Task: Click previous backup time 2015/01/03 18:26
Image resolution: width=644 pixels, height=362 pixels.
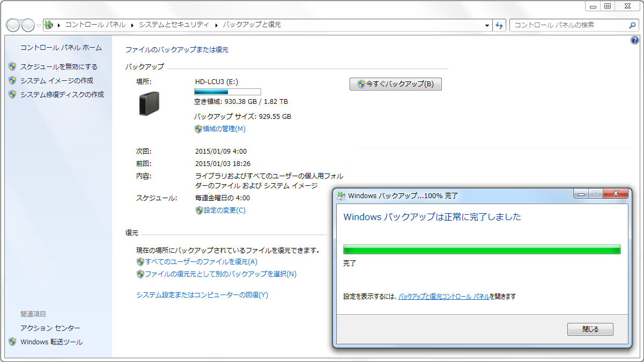Action: pyautogui.click(x=223, y=164)
